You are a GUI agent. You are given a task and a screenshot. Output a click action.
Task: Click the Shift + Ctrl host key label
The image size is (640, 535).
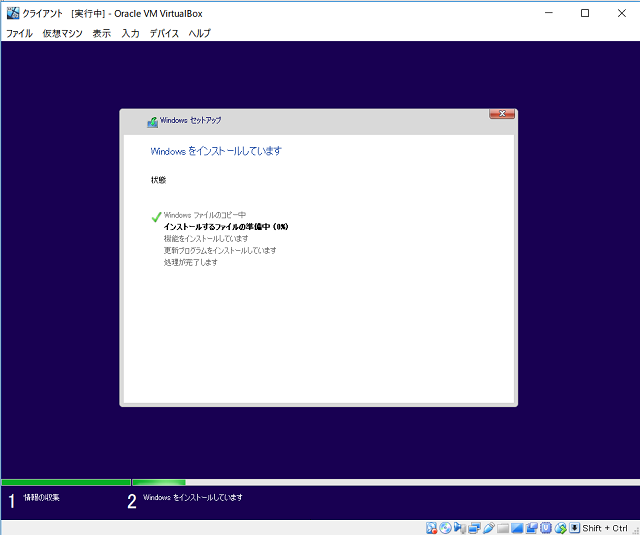(604, 528)
